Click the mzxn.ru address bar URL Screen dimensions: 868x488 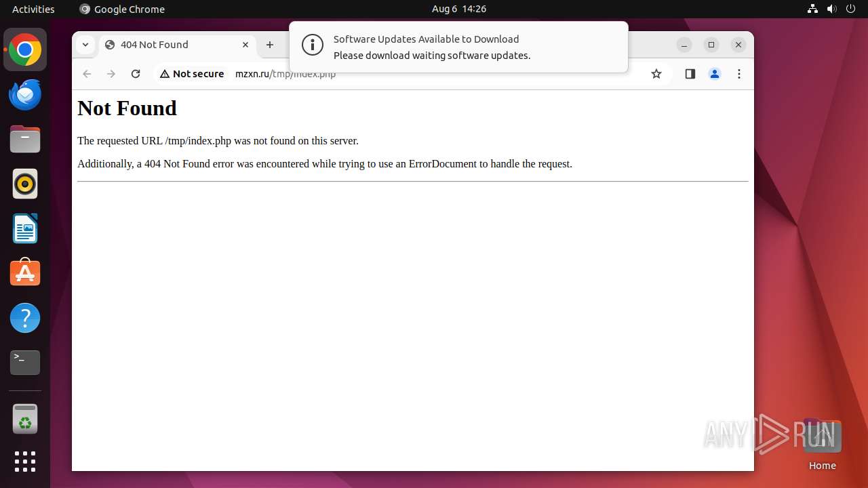[285, 74]
